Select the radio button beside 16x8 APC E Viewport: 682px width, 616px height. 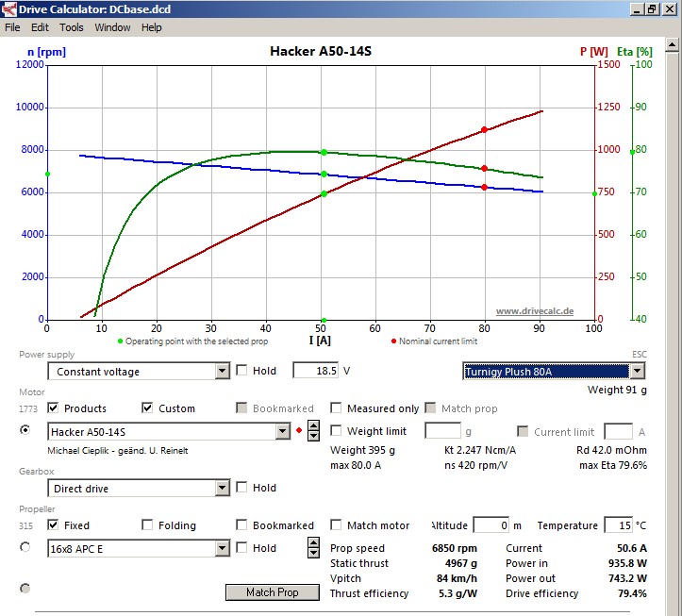pyautogui.click(x=25, y=547)
